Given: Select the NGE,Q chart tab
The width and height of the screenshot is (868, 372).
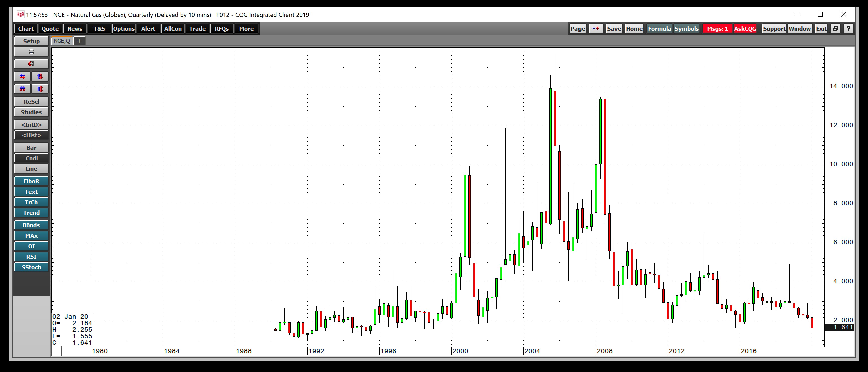Looking at the screenshot, I should coord(62,41).
